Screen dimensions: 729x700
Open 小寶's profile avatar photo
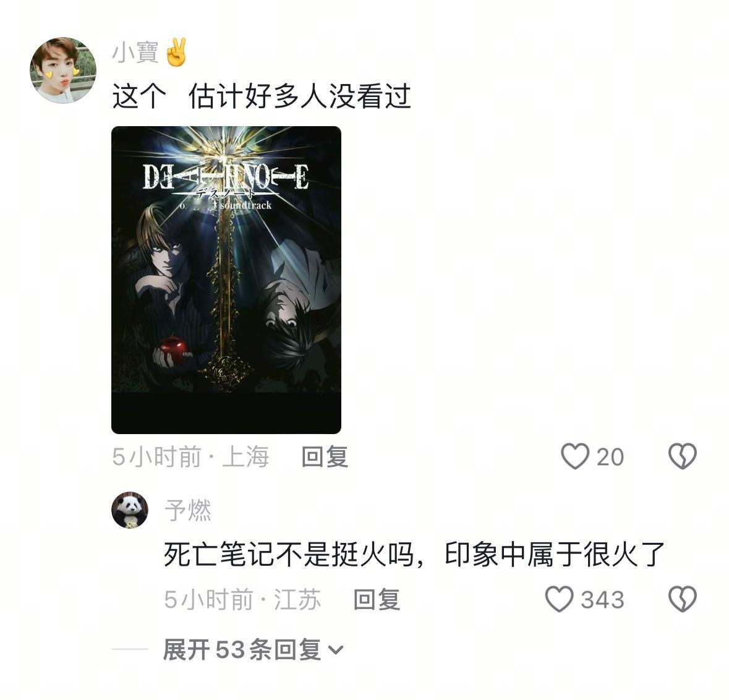pos(63,70)
